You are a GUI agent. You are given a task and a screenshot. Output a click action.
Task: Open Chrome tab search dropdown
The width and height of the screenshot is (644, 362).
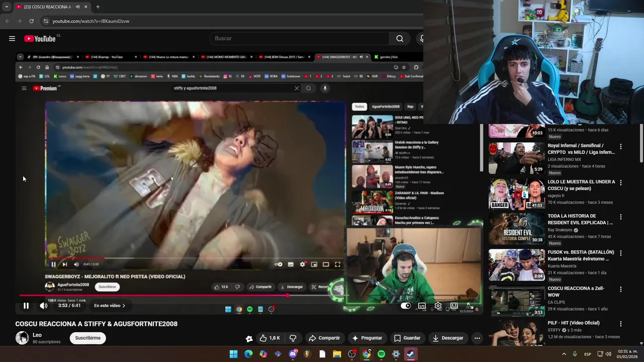(7, 7)
